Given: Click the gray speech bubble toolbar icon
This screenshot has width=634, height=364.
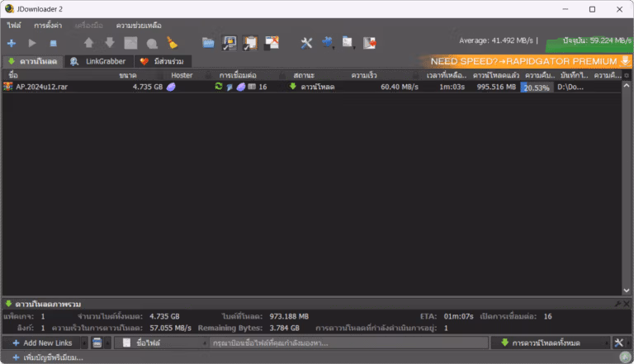Looking at the screenshot, I should 152,43.
